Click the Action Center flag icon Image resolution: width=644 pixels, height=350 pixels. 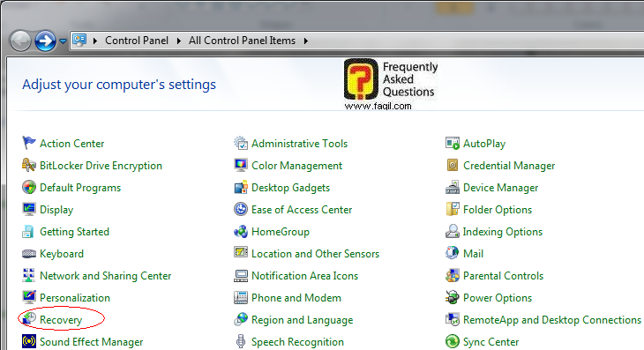29,143
